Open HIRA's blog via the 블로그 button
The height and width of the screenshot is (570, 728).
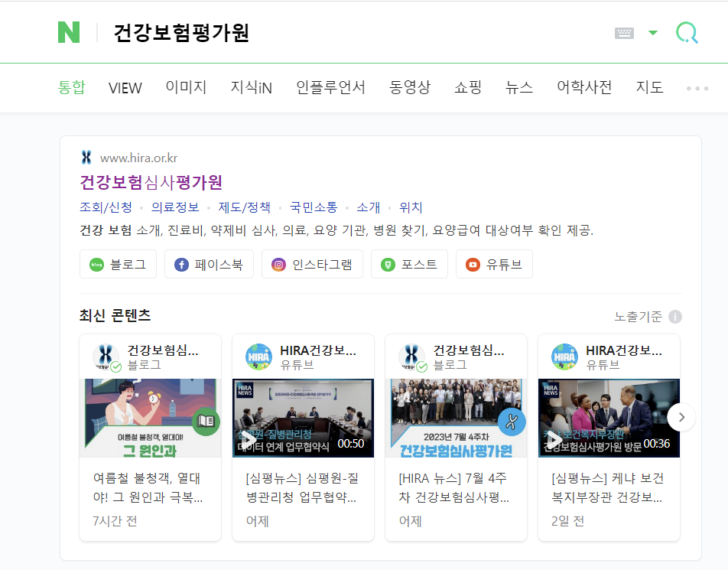pyautogui.click(x=118, y=263)
